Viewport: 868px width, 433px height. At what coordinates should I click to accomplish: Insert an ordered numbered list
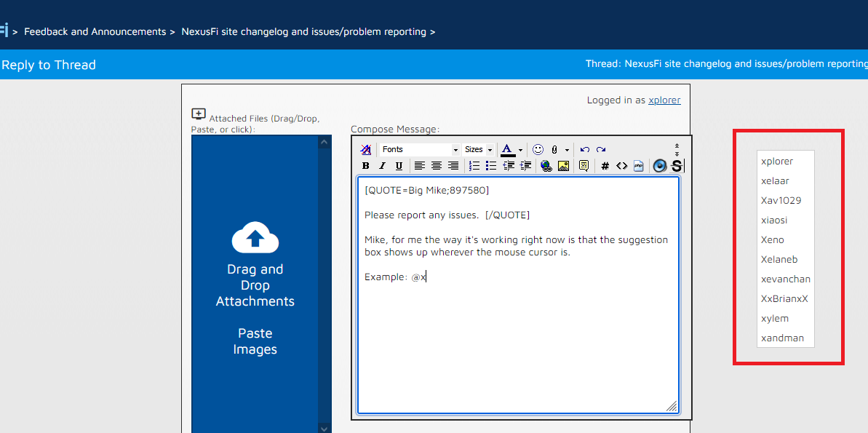pos(474,166)
